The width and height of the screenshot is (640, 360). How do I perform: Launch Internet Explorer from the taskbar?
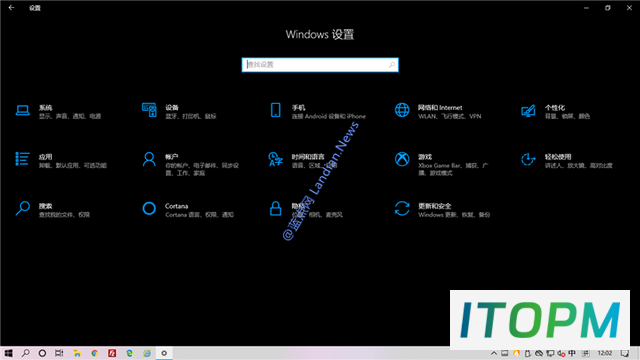[147, 353]
